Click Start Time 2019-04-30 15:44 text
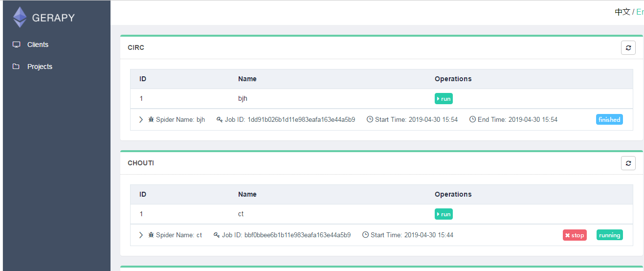The width and height of the screenshot is (644, 271). [x=412, y=235]
